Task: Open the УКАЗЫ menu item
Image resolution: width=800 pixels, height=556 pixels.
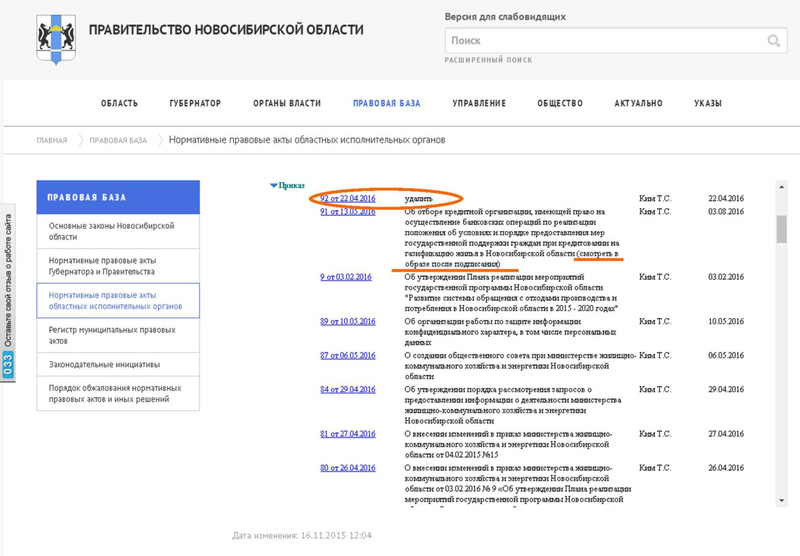Action: (708, 104)
